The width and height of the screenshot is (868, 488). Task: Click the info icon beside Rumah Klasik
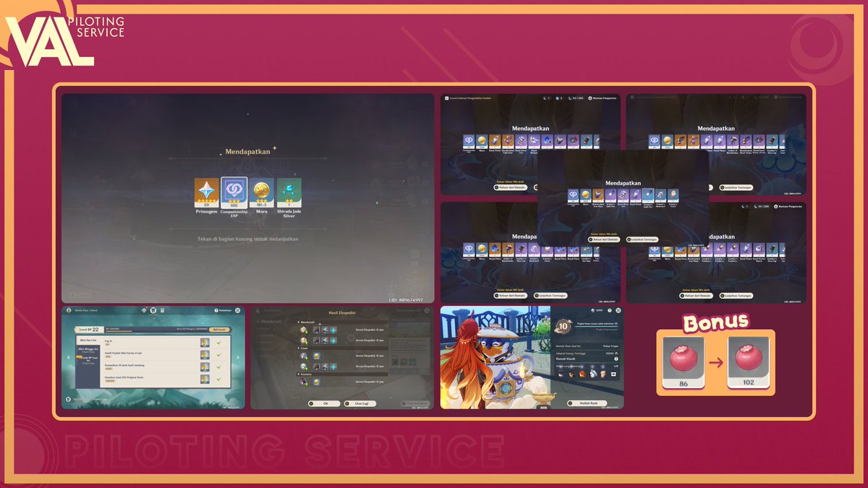(x=616, y=359)
